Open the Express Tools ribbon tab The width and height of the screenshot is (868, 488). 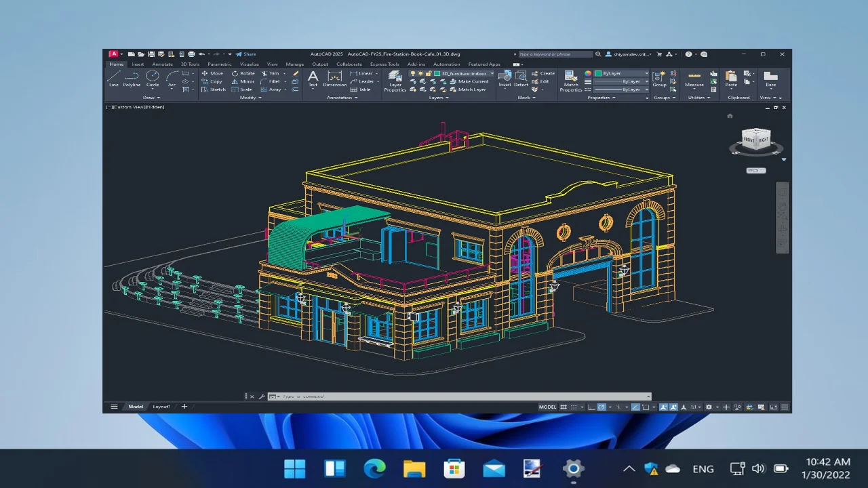click(384, 64)
